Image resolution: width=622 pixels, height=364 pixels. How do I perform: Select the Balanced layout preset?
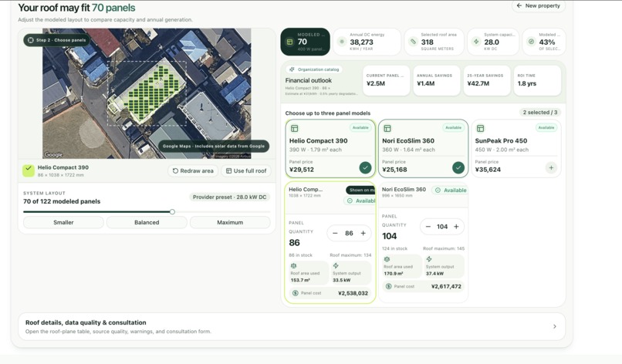pos(147,222)
